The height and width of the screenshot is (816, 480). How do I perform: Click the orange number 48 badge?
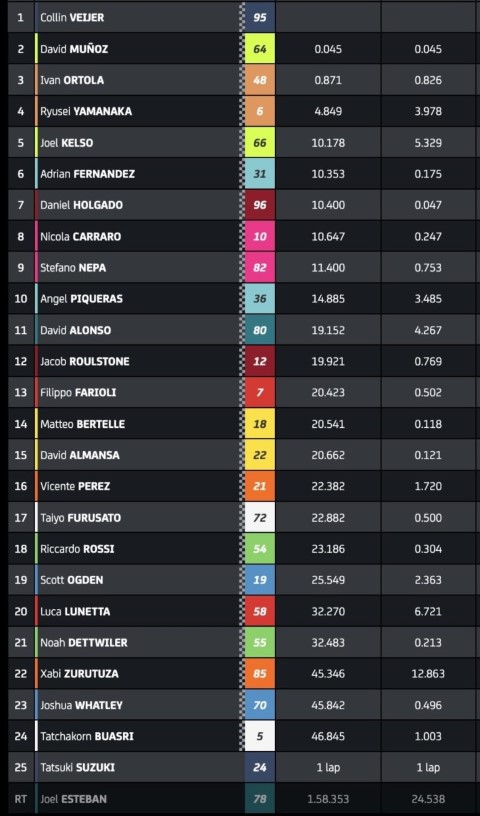coord(260,80)
